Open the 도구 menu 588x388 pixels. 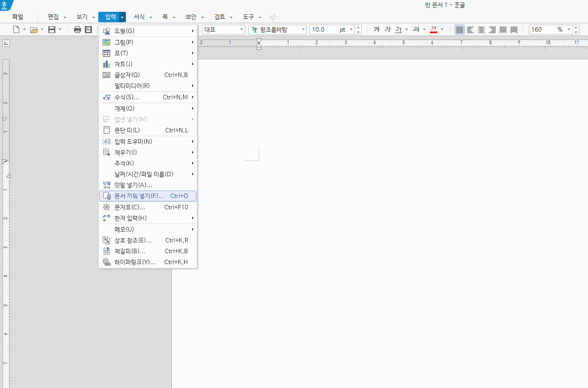(248, 17)
